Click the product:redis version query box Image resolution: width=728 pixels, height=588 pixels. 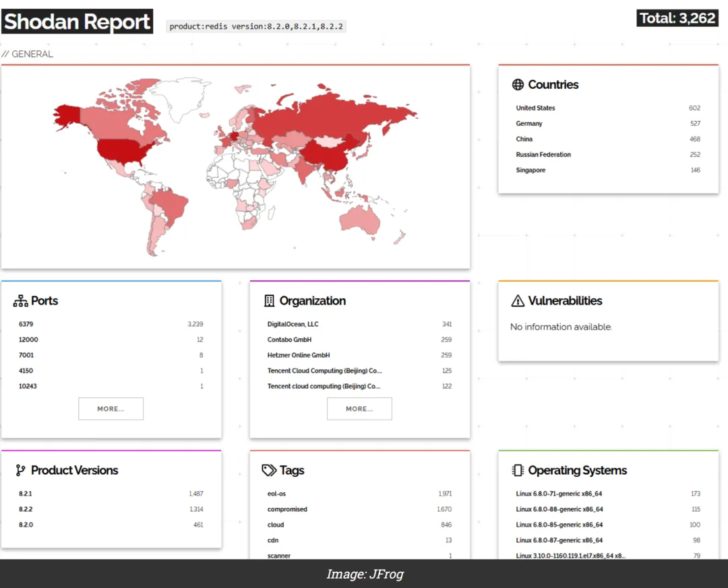click(256, 26)
